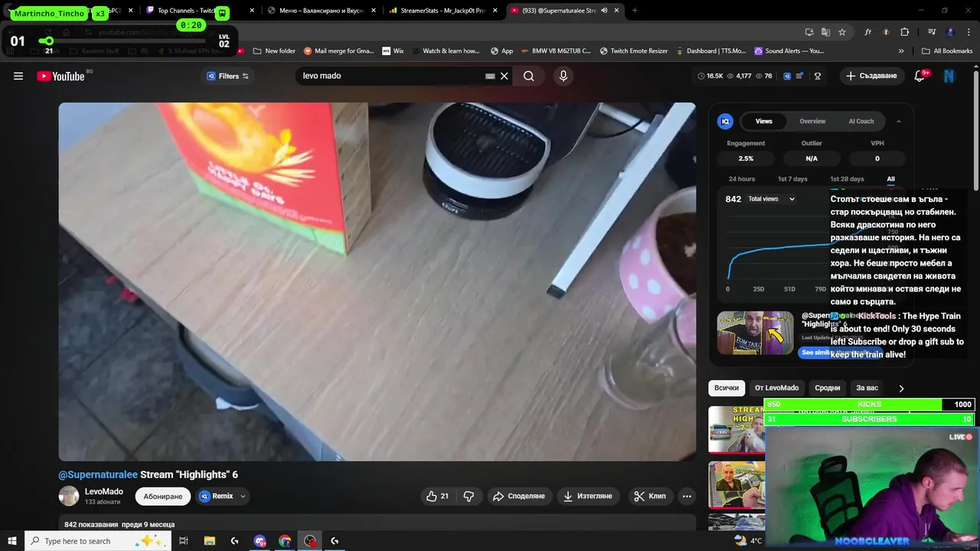
Task: Select the За вас filter chip
Action: coord(867,388)
